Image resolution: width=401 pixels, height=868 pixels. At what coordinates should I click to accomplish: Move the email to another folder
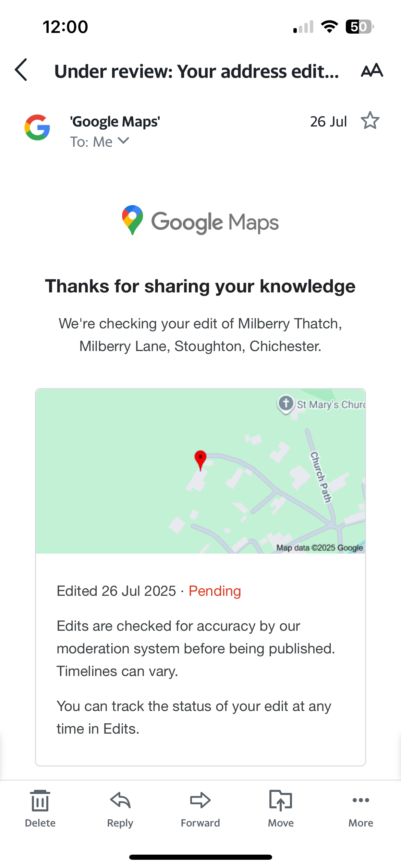[281, 808]
